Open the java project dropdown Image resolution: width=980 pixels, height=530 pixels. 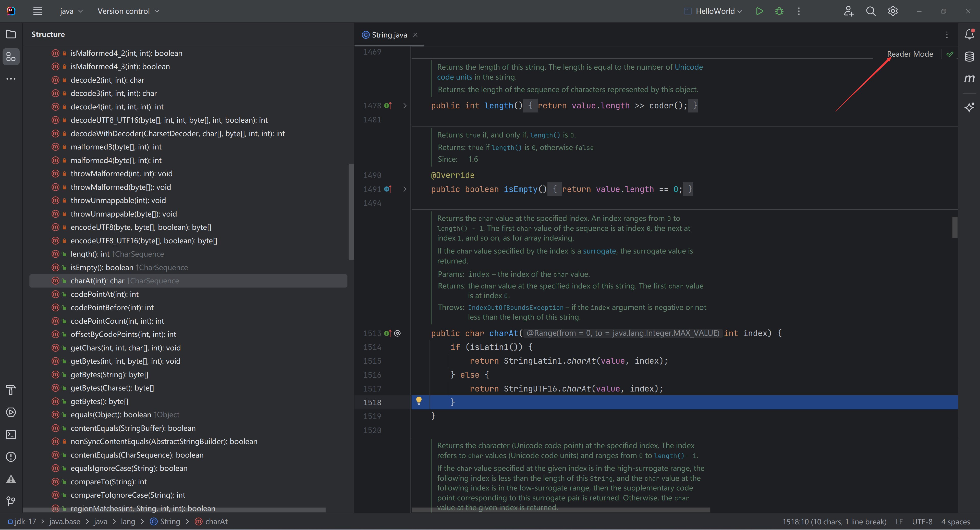(71, 11)
